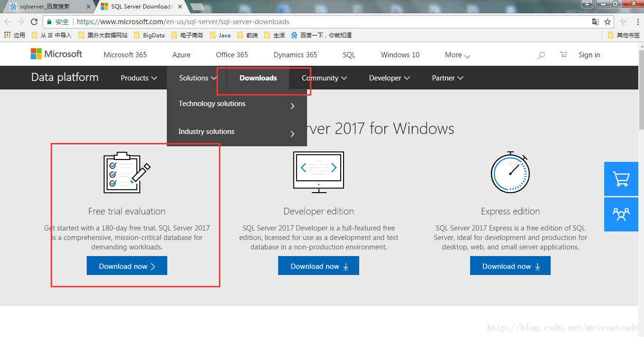Click the Developer edition heading
Image resolution: width=644 pixels, height=337 pixels.
coord(318,211)
